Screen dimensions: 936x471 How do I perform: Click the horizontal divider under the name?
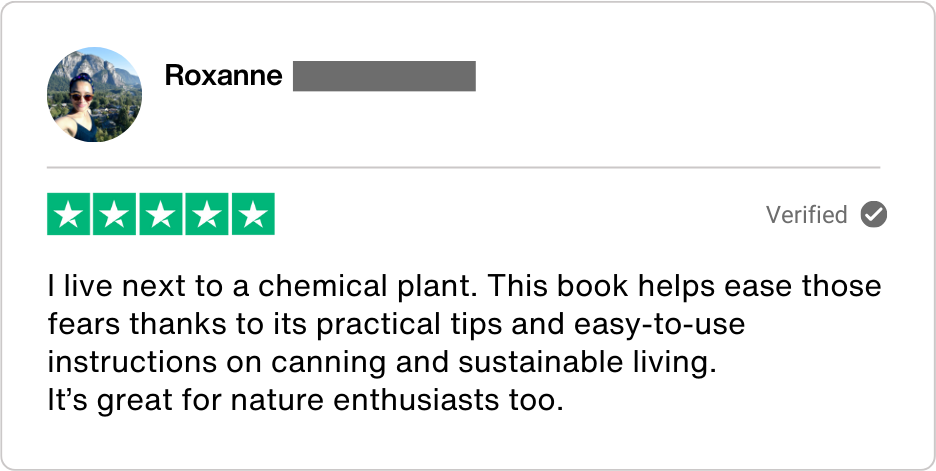click(x=463, y=167)
